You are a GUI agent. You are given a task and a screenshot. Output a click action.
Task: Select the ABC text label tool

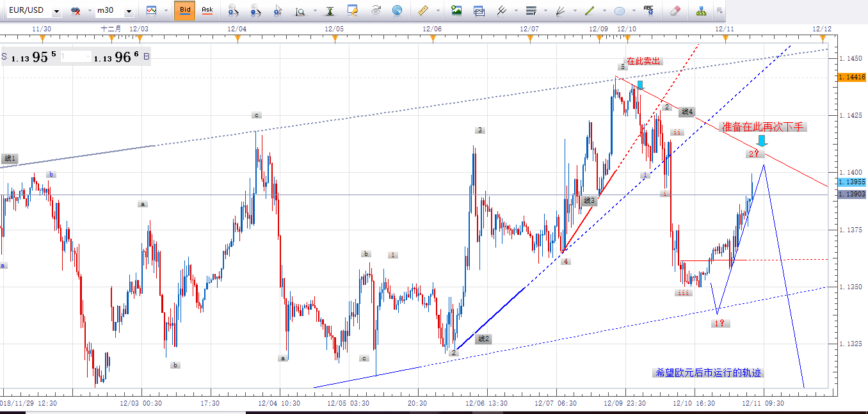pos(649,10)
